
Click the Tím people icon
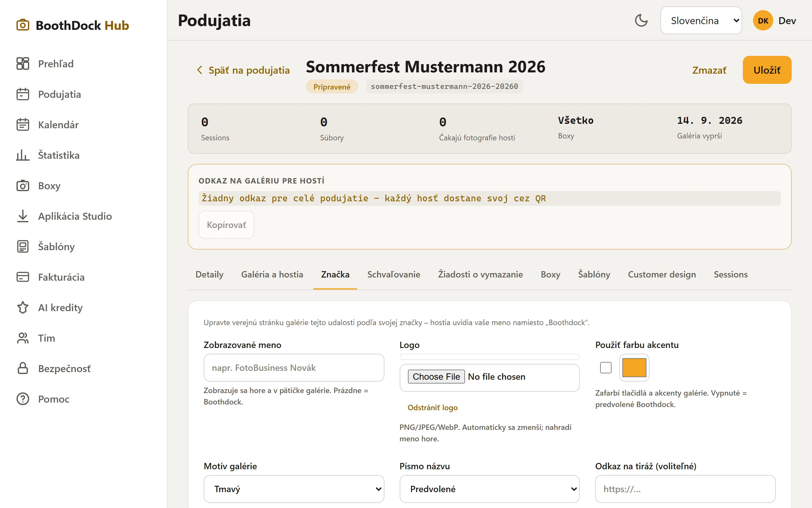pos(23,338)
